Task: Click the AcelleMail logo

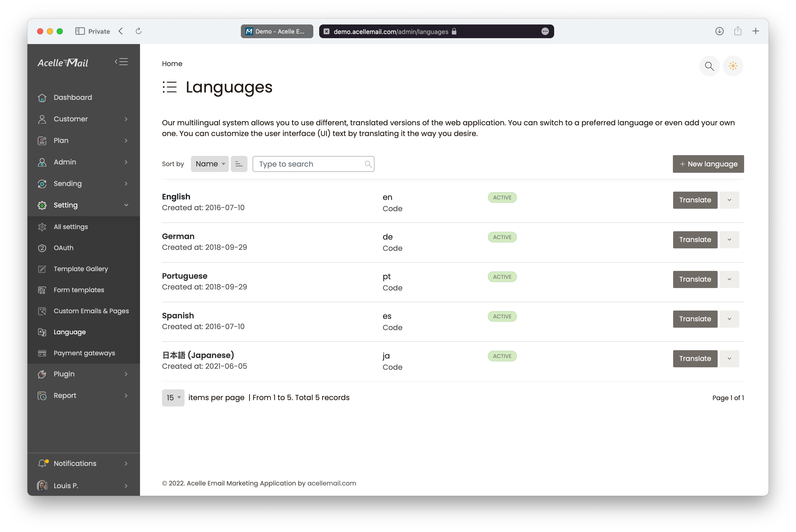Action: click(63, 63)
